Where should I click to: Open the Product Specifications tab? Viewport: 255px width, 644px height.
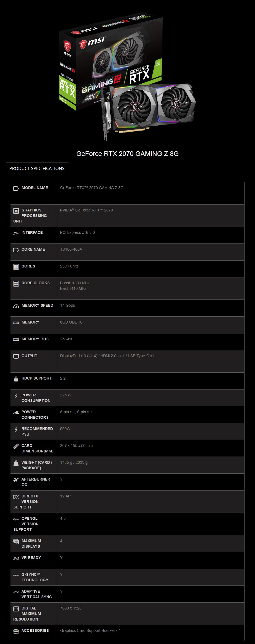(x=37, y=168)
